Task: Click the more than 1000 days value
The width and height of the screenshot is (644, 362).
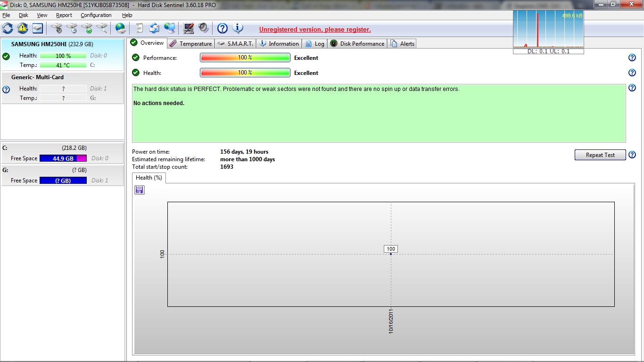Action: point(248,159)
